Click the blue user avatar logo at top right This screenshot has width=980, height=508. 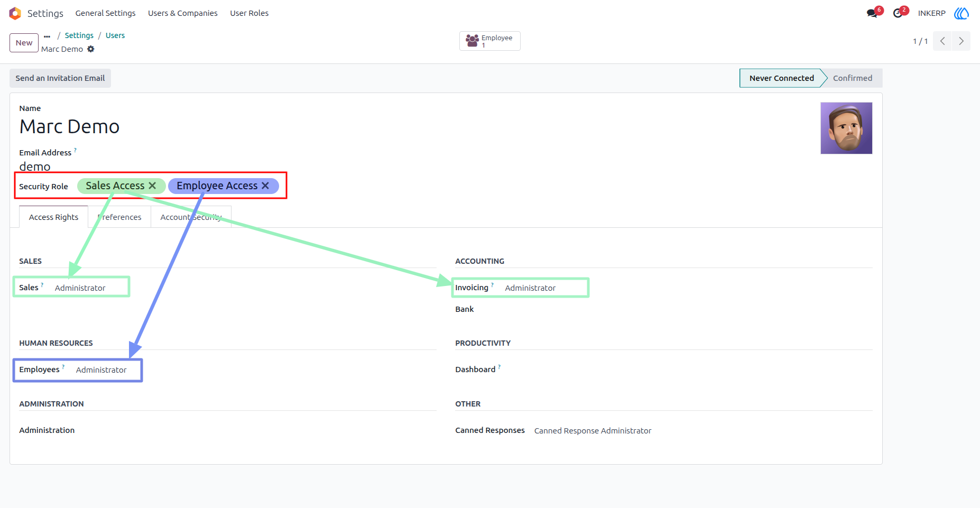click(961, 13)
